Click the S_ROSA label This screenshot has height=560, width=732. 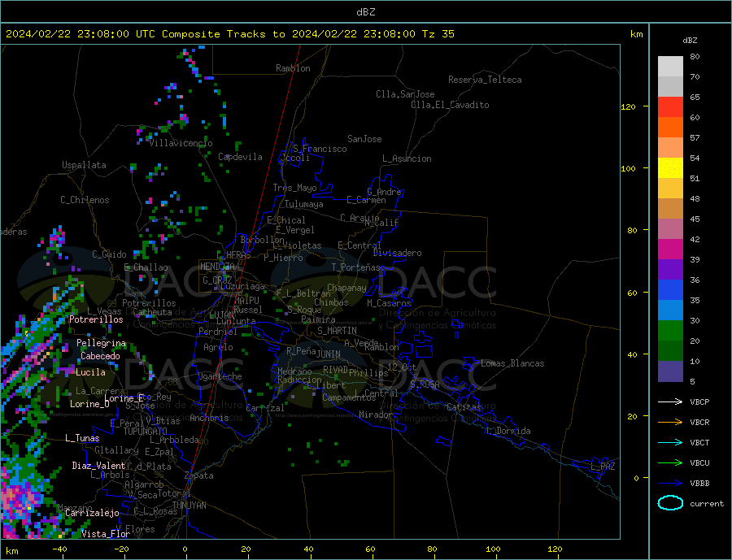425,384
